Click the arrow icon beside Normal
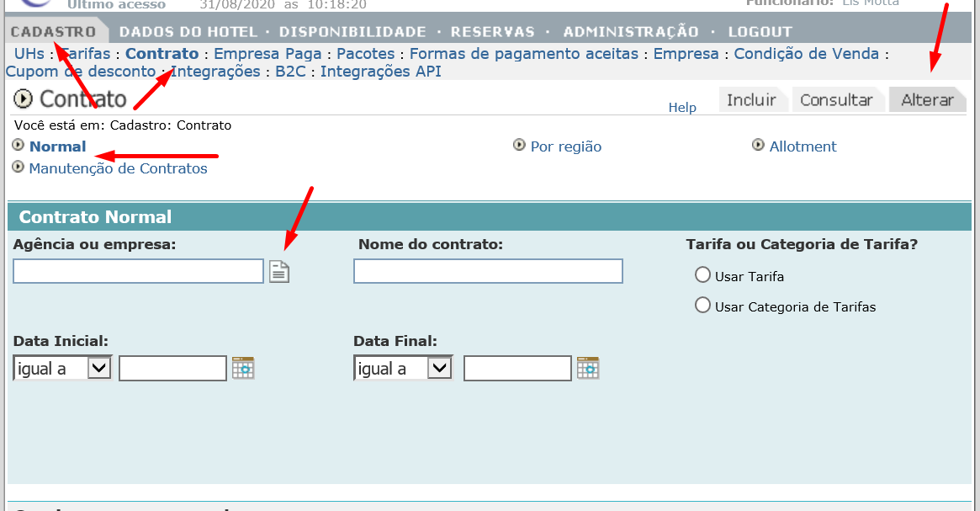This screenshot has width=980, height=511. (19, 145)
